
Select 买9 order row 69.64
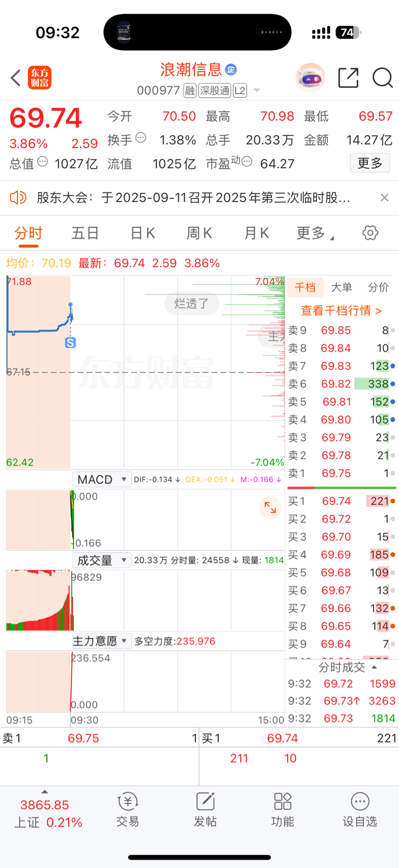(x=342, y=644)
